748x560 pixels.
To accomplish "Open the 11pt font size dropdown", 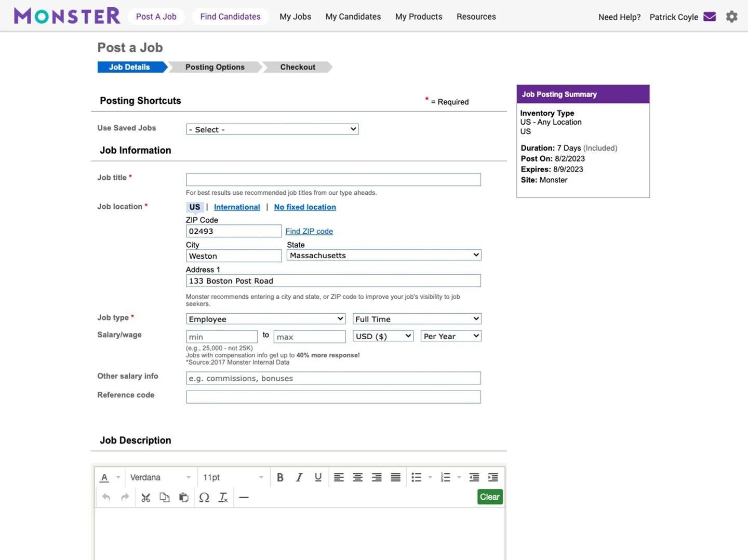I will click(233, 477).
